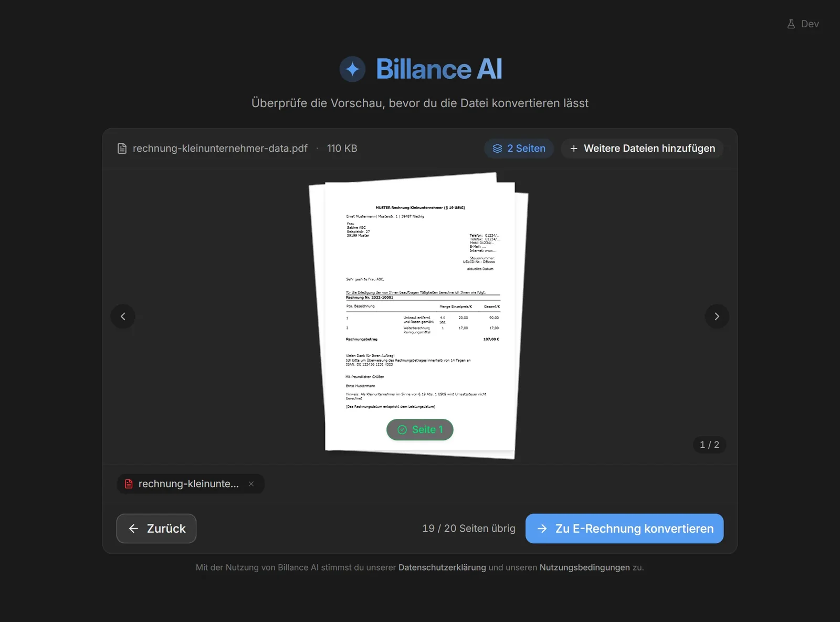Go to previous page with left chevron

tap(123, 317)
